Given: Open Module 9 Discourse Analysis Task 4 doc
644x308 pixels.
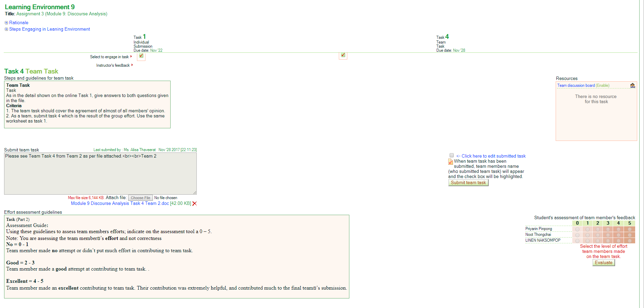Looking at the screenshot, I should pos(120,204).
